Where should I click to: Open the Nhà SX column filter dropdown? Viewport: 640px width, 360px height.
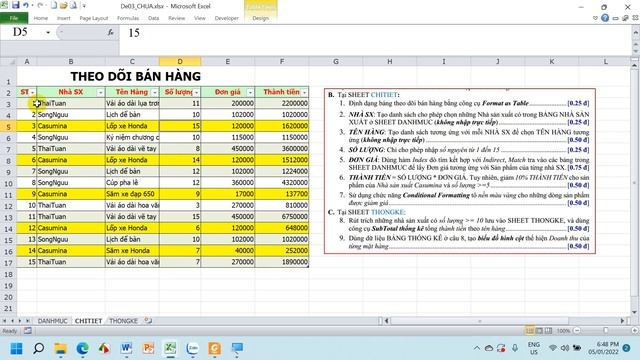coord(100,93)
